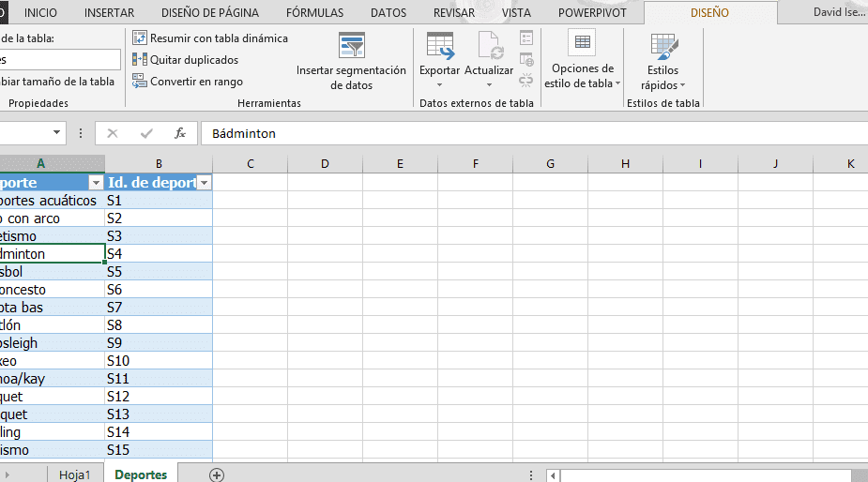
Task: Expand the Name Box dropdown arrow
Action: (x=56, y=133)
